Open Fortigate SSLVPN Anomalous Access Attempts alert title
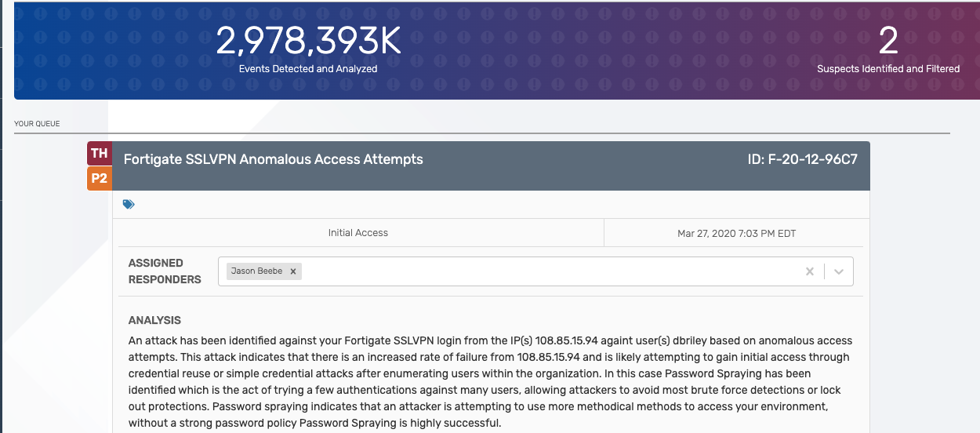Image resolution: width=980 pixels, height=433 pixels. click(274, 159)
